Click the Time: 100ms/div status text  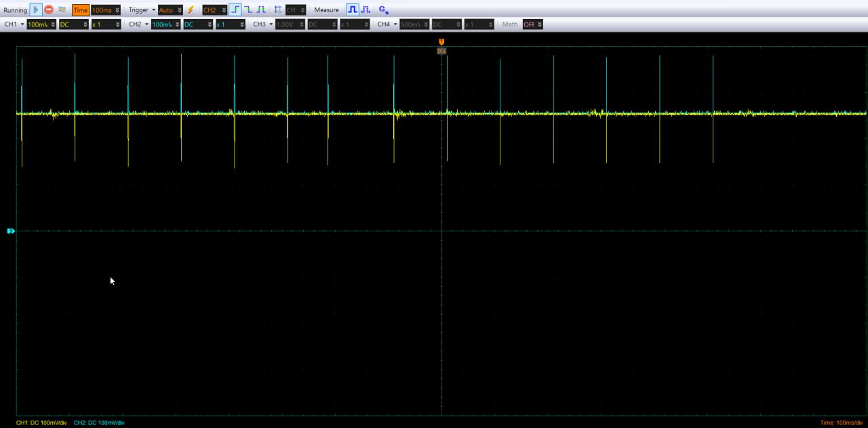pos(842,423)
